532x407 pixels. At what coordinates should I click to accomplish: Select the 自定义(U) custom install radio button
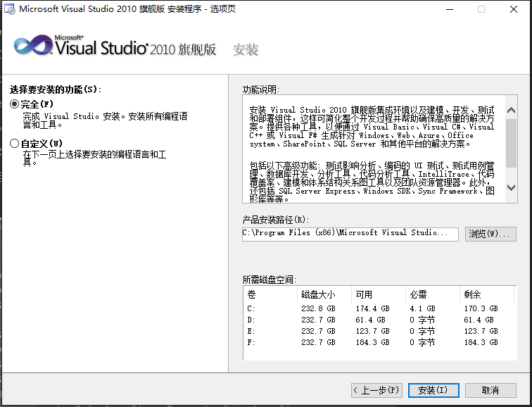click(14, 143)
